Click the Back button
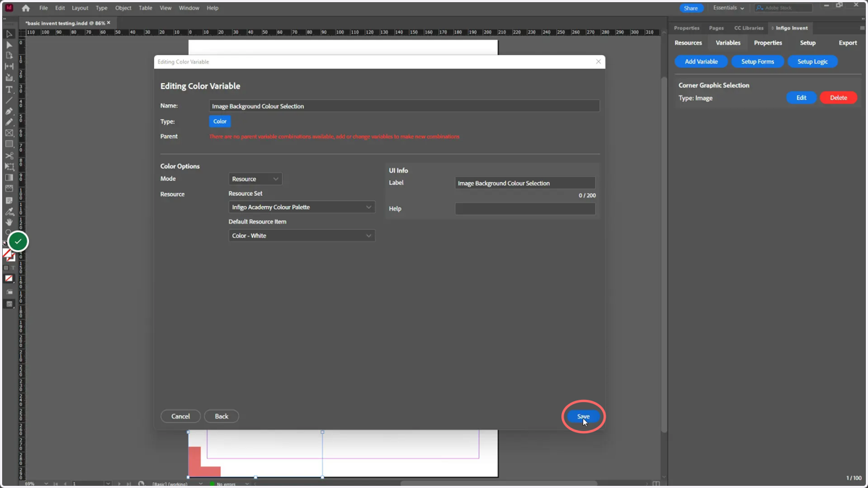868x488 pixels. [x=221, y=416]
